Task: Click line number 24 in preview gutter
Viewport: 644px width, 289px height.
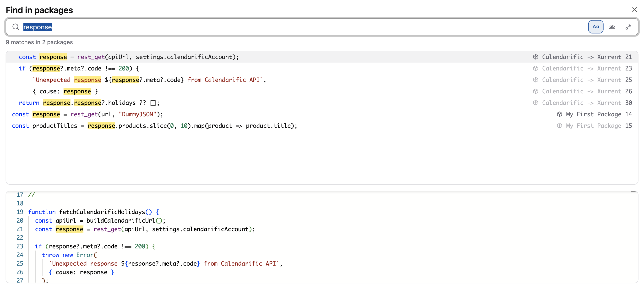Action: pos(20,255)
